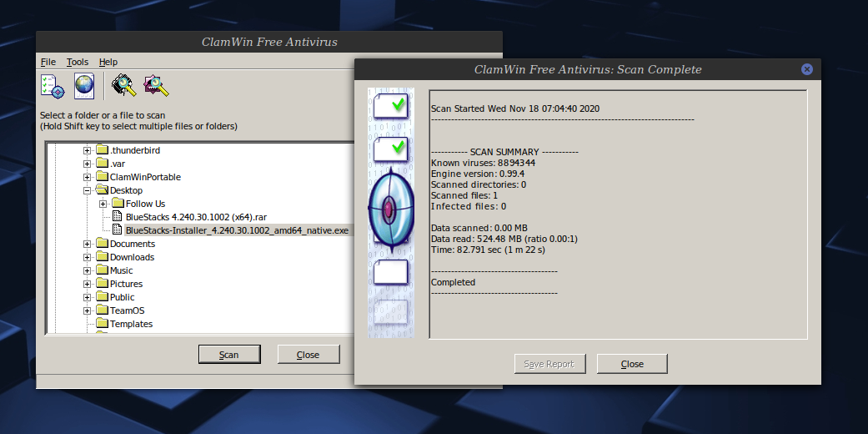This screenshot has width=868, height=434.
Task: Open the Help menu
Action: pos(108,62)
